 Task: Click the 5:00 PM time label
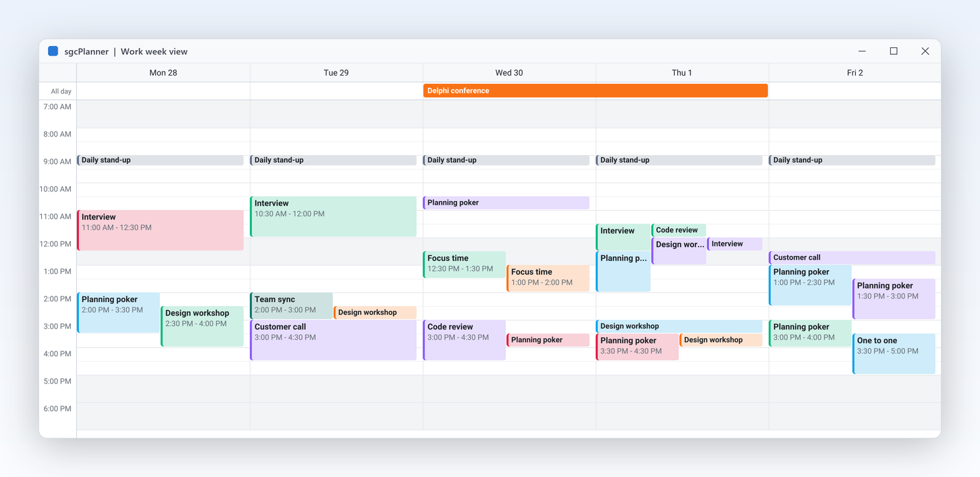tap(58, 382)
